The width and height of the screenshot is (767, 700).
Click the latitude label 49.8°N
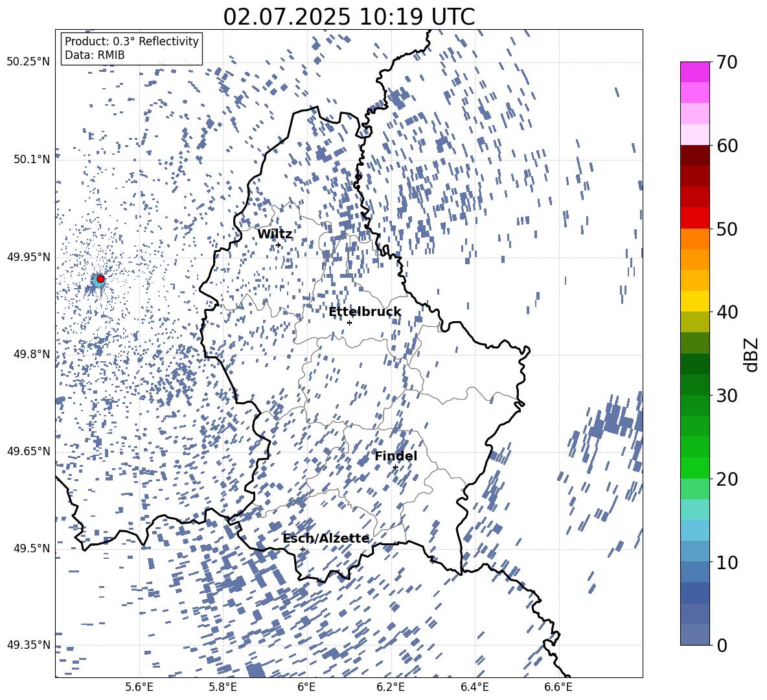pyautogui.click(x=32, y=354)
